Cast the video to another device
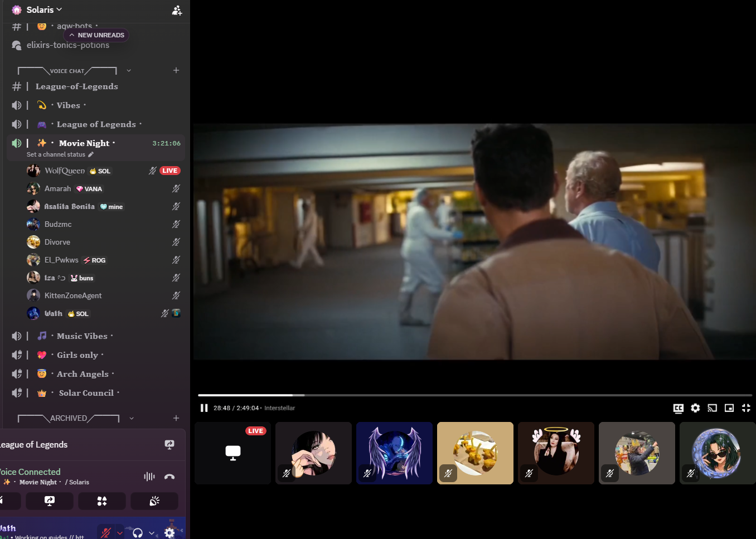This screenshot has height=539, width=756. [x=712, y=408]
